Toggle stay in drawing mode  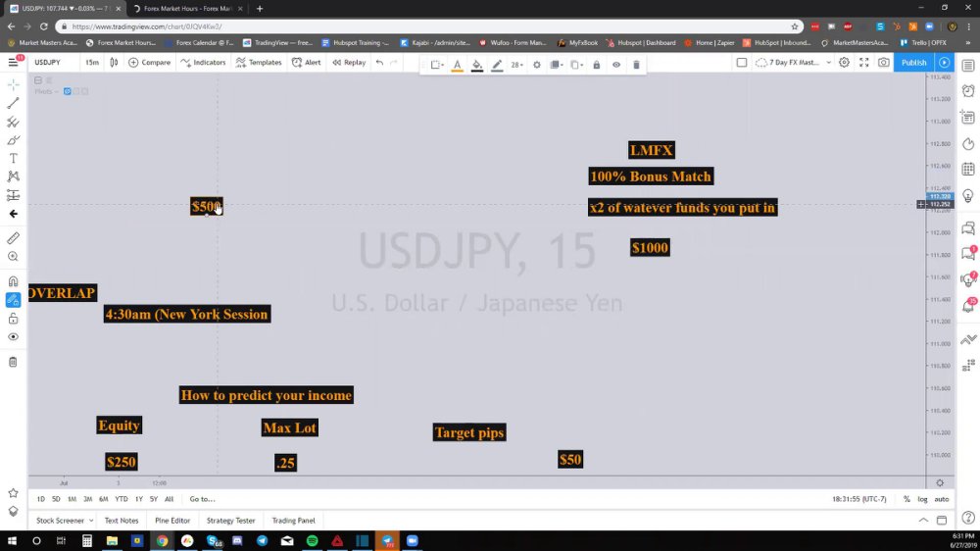tap(13, 300)
